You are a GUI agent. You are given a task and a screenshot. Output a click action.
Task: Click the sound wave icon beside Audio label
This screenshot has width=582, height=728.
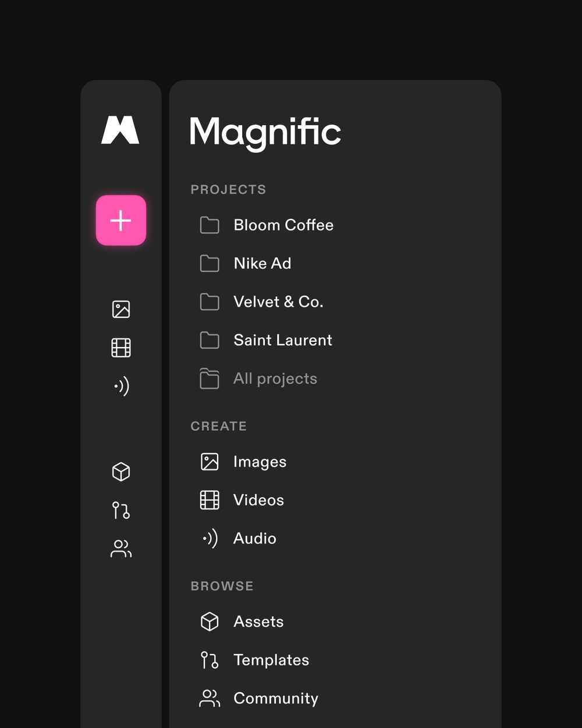coord(210,539)
